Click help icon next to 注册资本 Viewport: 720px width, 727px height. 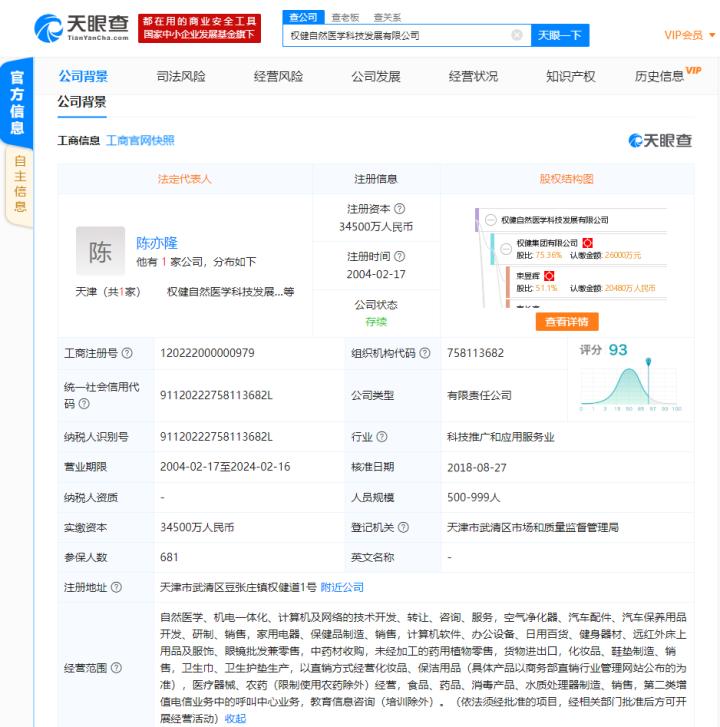pos(399,209)
